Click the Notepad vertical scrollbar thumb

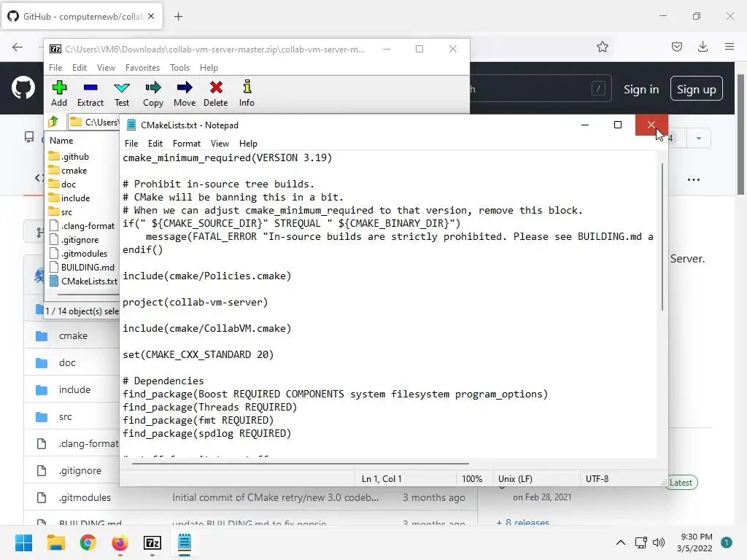(x=662, y=237)
